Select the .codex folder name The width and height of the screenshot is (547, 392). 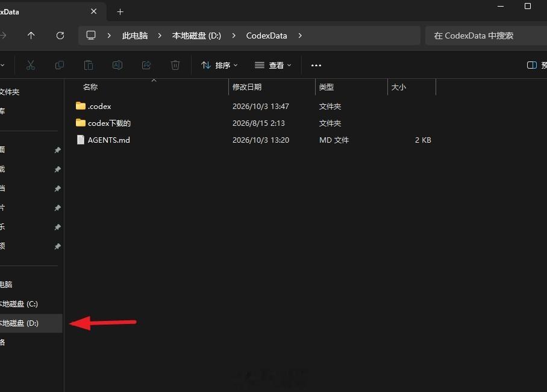(x=99, y=106)
